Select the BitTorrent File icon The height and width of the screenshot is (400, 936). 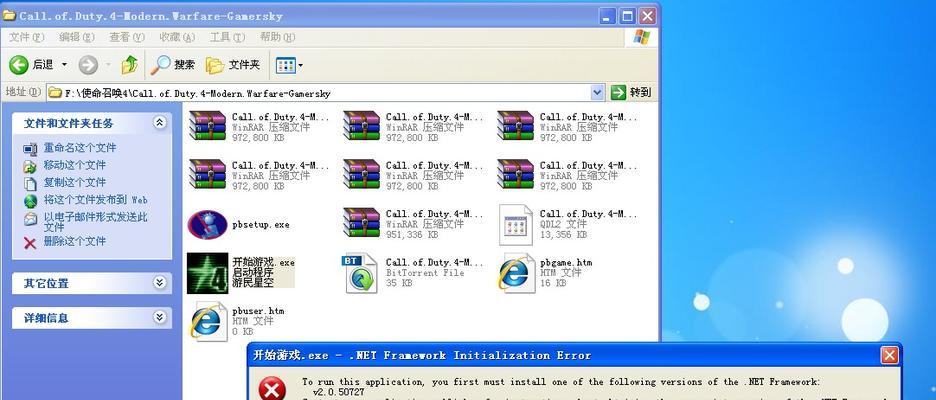361,273
